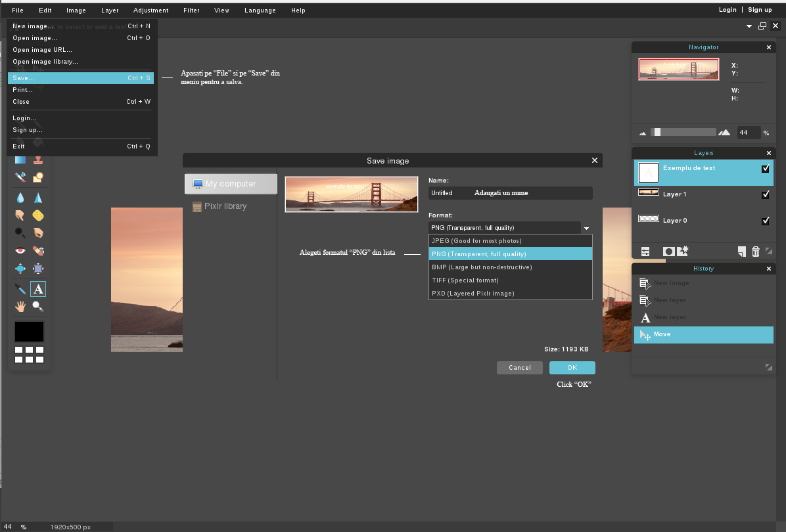Image resolution: width=786 pixels, height=532 pixels.
Task: Click the Sign up link in the top bar
Action: tap(760, 10)
